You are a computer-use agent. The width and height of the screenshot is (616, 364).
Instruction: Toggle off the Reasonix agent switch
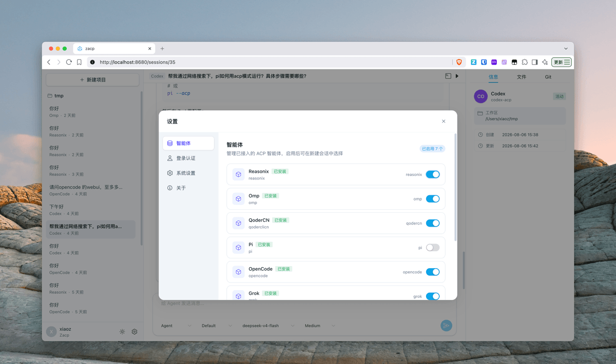pyautogui.click(x=433, y=174)
